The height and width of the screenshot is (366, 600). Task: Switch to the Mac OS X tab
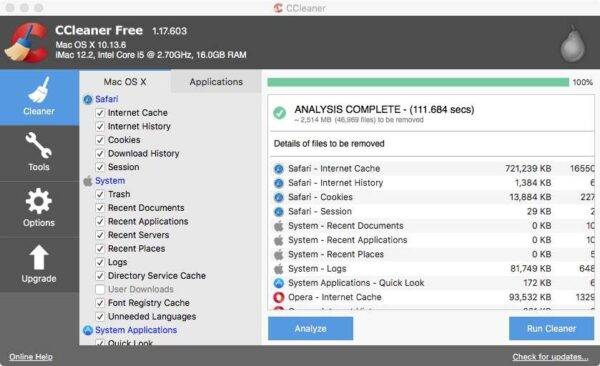tap(125, 82)
